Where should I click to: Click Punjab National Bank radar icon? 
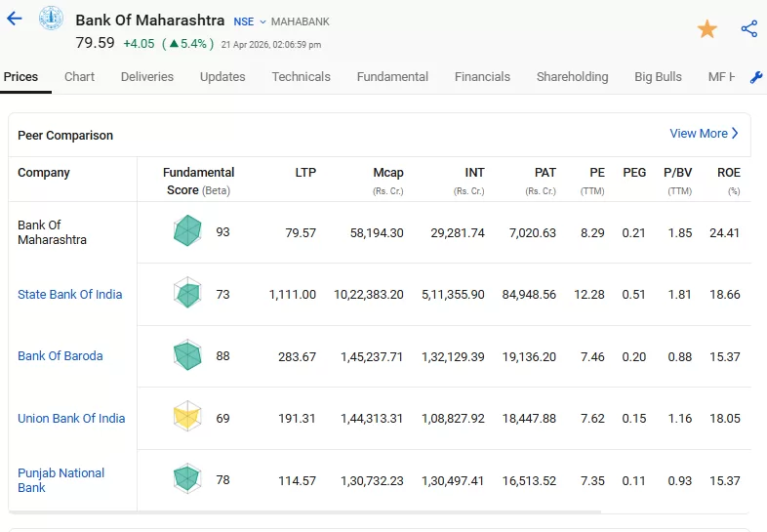point(187,478)
